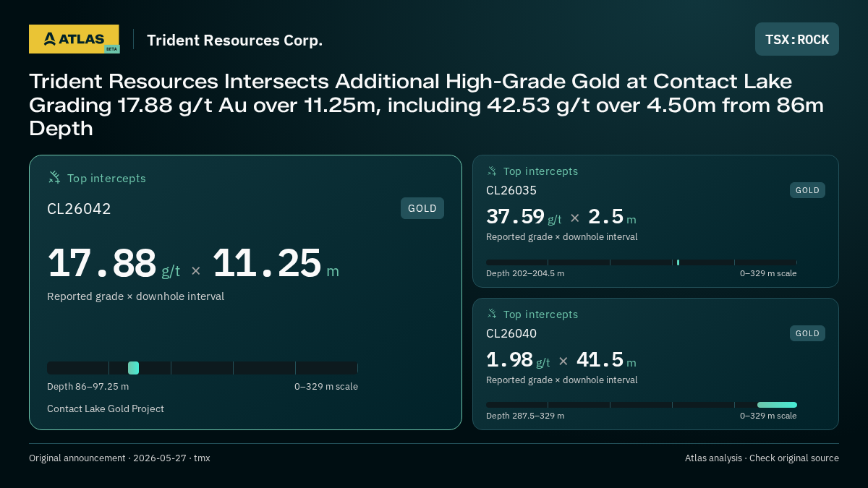Viewport: 868px width, 488px height.
Task: Click the Atlas analysis check source note
Action: pos(762,458)
